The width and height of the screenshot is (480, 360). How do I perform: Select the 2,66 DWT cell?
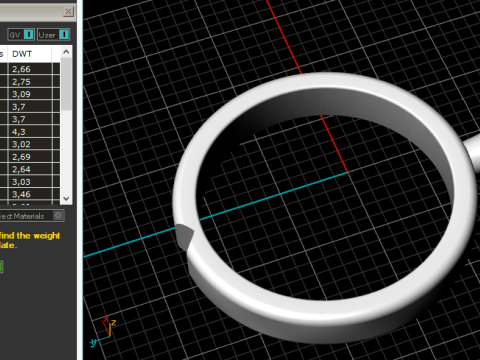[30, 69]
